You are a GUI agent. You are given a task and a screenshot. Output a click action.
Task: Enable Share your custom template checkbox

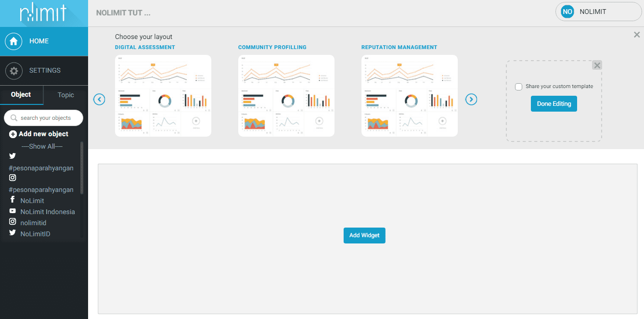tap(518, 87)
